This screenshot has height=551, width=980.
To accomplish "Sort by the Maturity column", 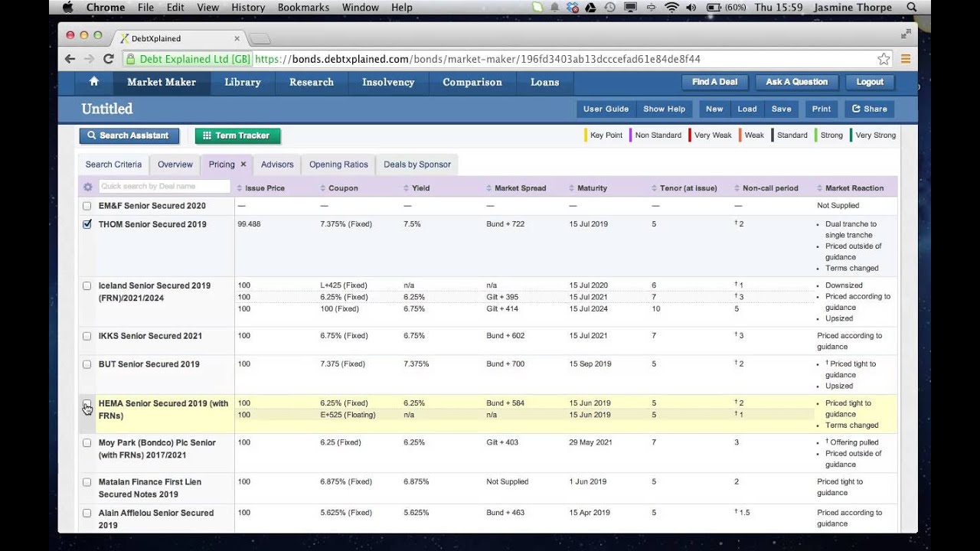I will coord(588,187).
